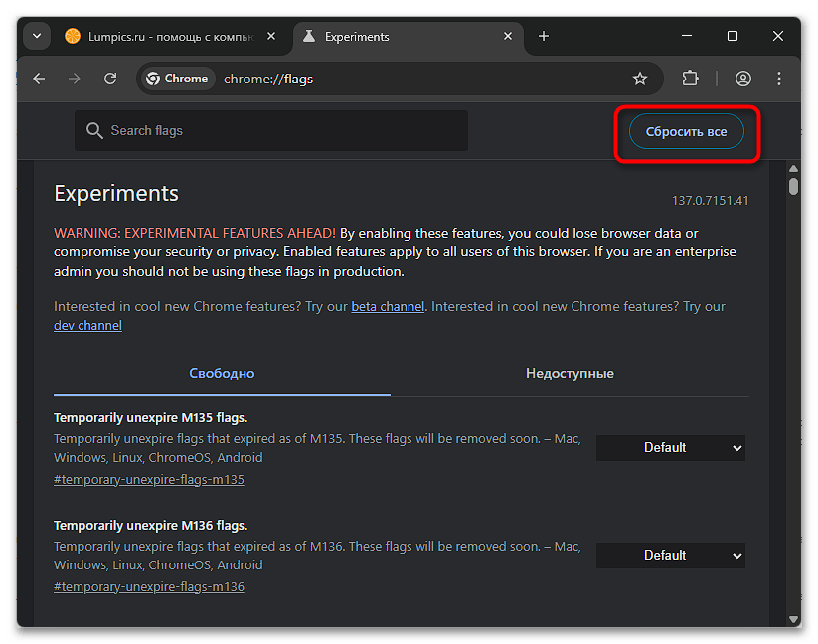Viewport: 818px width, 644px height.
Task: Click the page vertical scrollbar down arrow
Action: pos(793,619)
